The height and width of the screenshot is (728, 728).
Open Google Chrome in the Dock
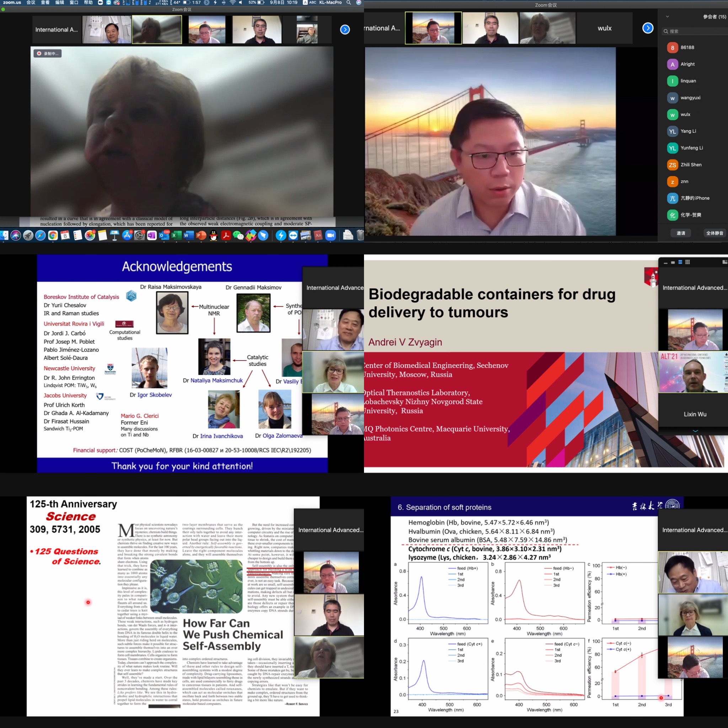point(53,236)
